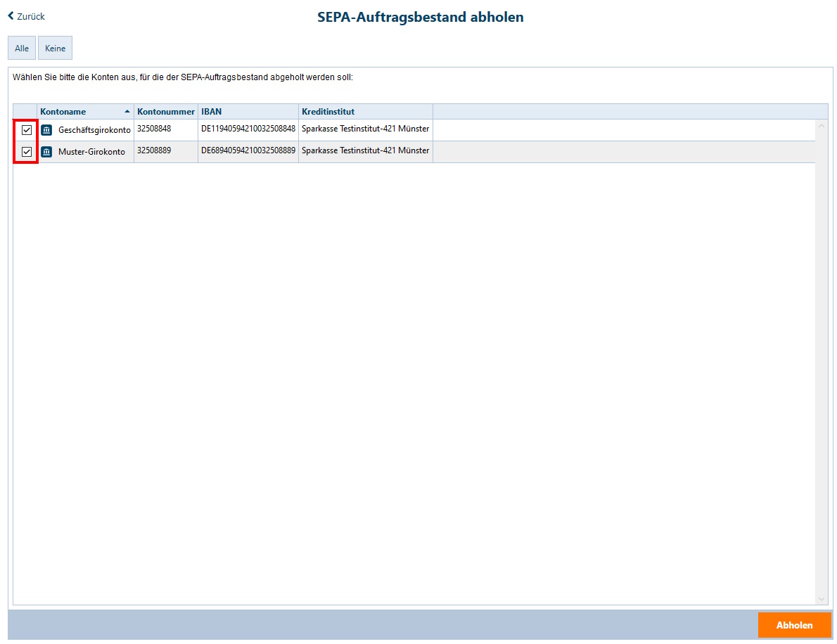Image resolution: width=837 pixels, height=644 pixels.
Task: Uncheck the Muster-Girokonto account checkbox
Action: point(26,151)
